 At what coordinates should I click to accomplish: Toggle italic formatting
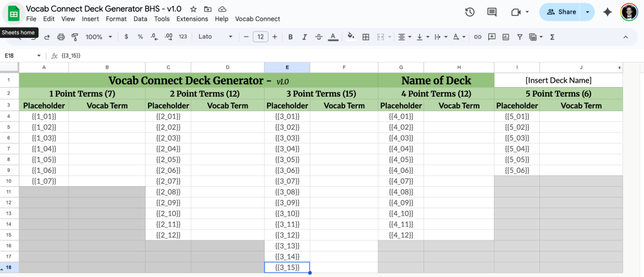click(x=304, y=37)
